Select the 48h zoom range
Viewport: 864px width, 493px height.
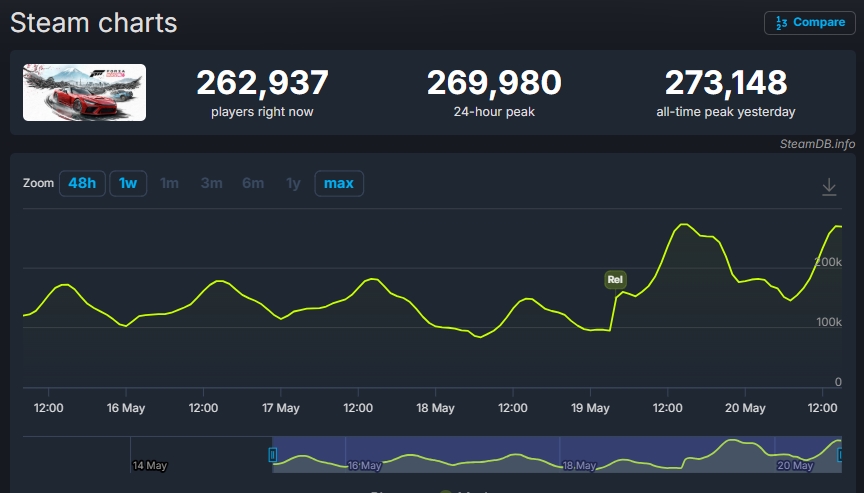click(x=82, y=183)
